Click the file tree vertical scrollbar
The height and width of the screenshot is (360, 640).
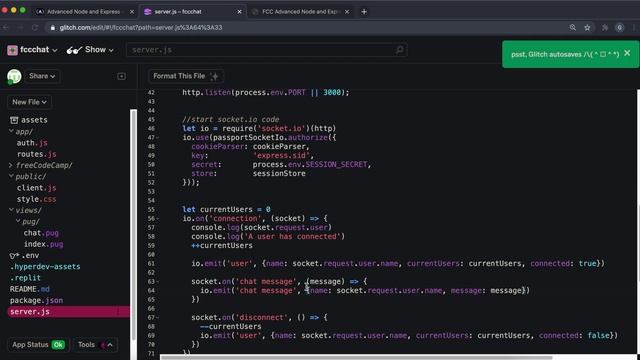click(133, 224)
